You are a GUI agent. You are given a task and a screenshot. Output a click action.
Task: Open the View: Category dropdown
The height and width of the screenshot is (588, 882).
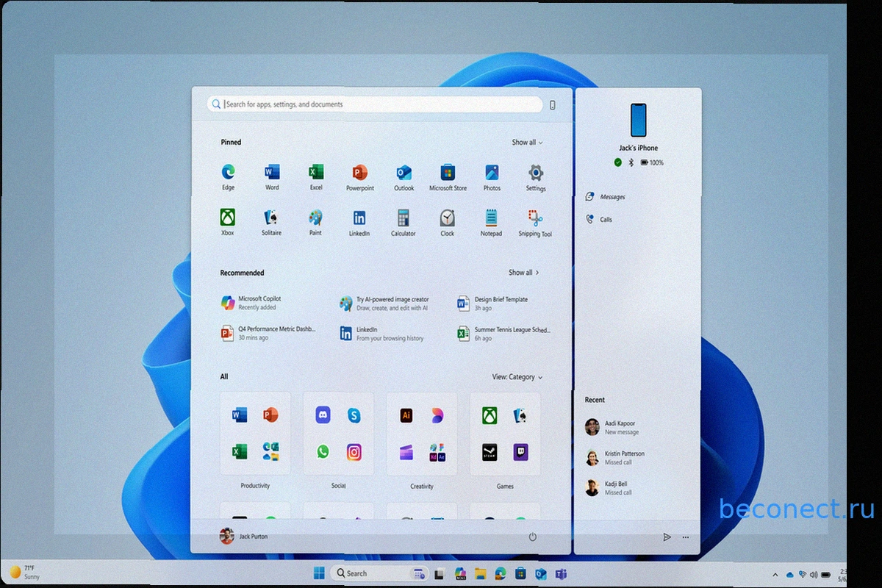click(x=517, y=377)
